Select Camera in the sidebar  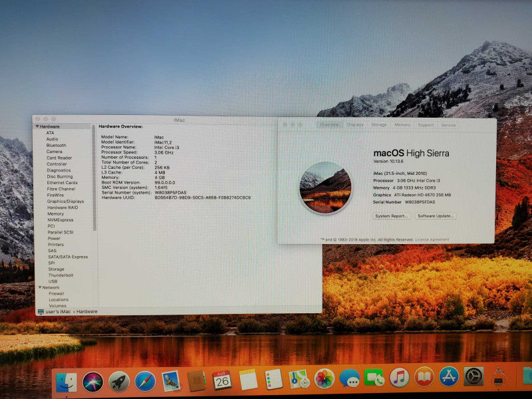pyautogui.click(x=55, y=152)
